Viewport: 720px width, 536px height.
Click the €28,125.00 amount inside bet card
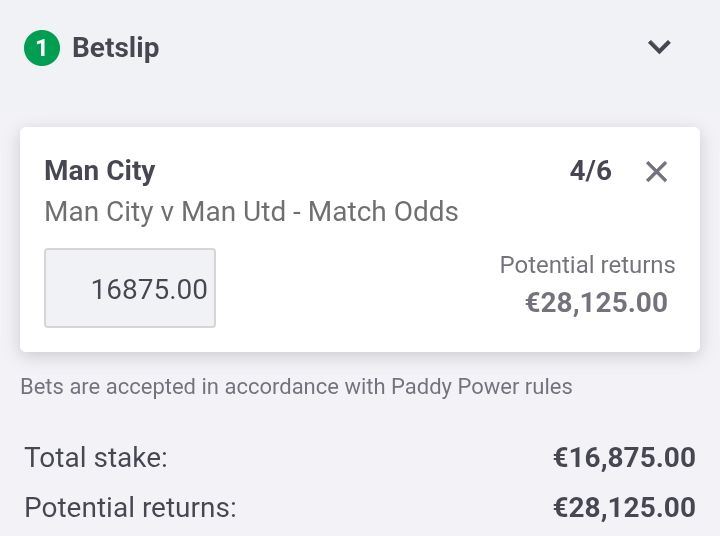click(596, 303)
